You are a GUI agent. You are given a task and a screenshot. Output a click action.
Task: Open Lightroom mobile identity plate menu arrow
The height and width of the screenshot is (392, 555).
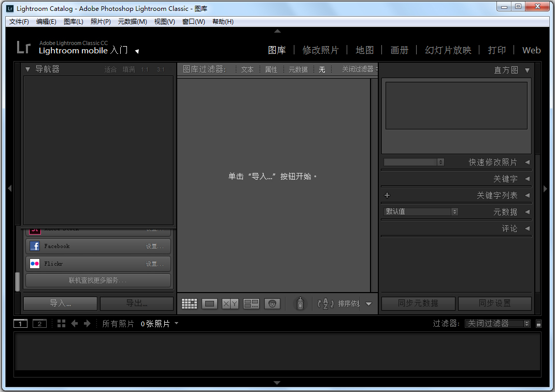click(x=137, y=51)
